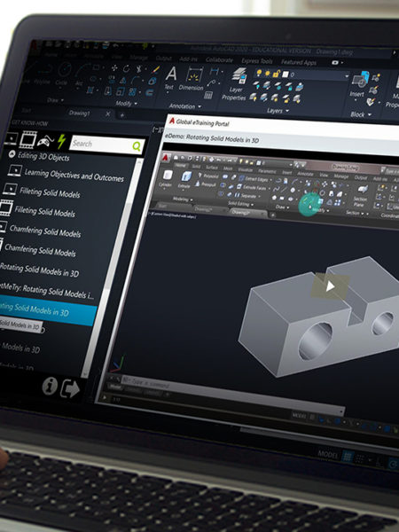
Task: Click the Fillet tool icon in Modify panel
Action: (136, 81)
